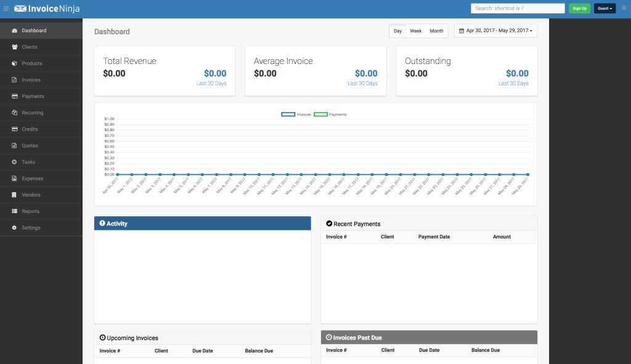Click the Products cube icon

[15, 63]
